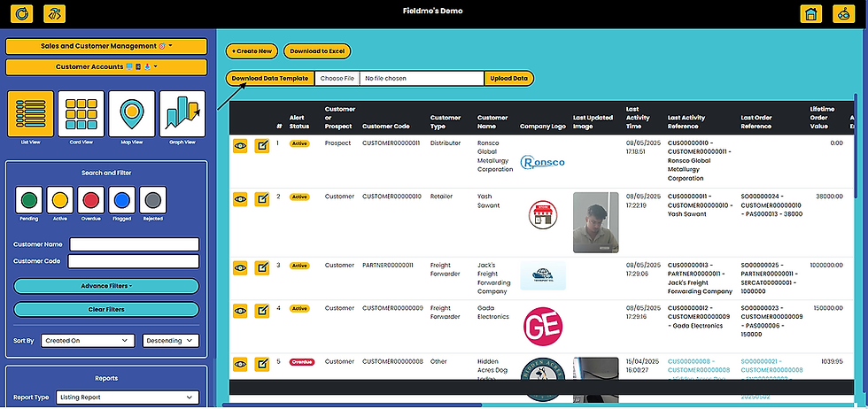Expand Sales and Customer Management menu
This screenshot has height=409, width=868.
click(106, 47)
